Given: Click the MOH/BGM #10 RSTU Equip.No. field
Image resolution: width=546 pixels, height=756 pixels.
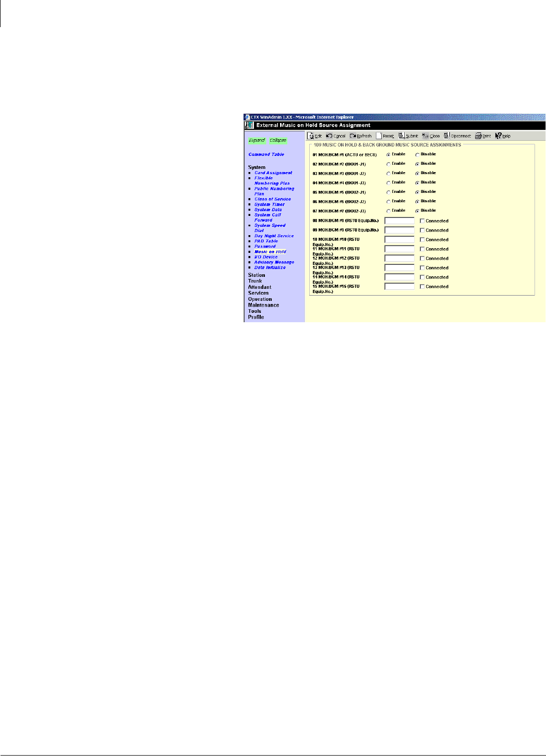Looking at the screenshot, I should (399, 239).
